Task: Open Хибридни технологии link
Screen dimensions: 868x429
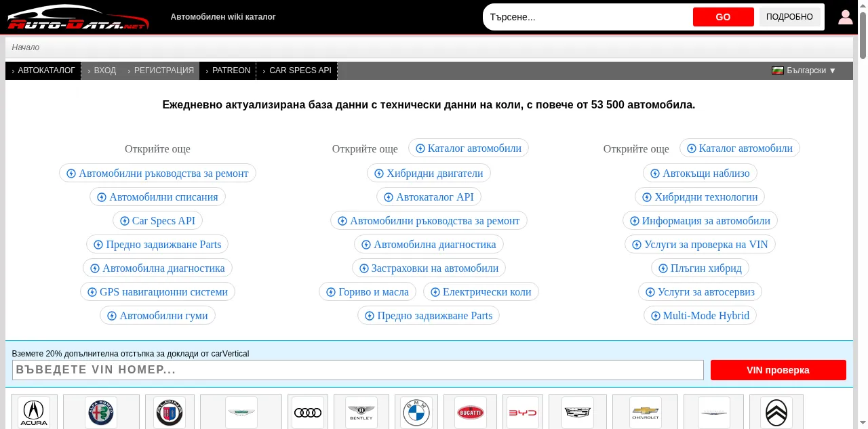Action: coord(700,197)
